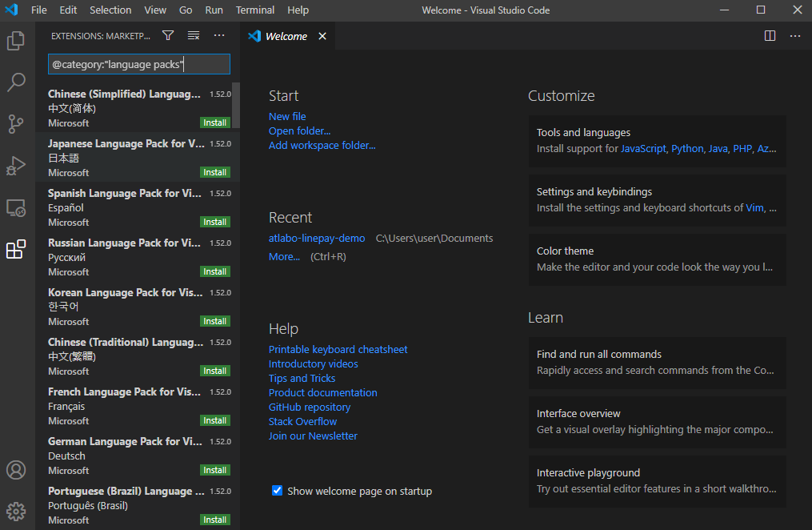Select German Language Pack list entry title

125,441
